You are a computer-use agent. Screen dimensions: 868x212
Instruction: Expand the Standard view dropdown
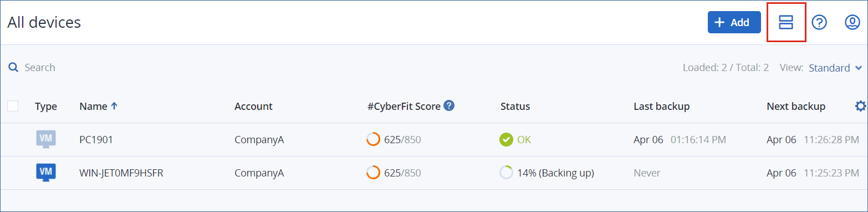[x=835, y=68]
